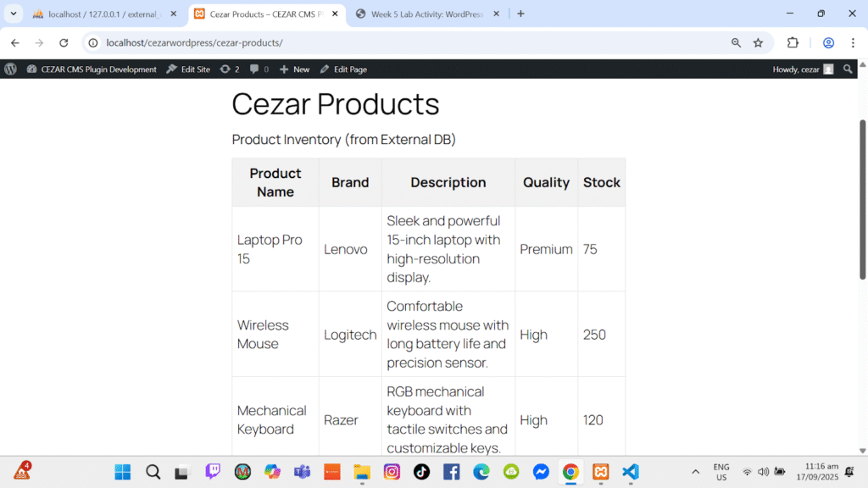This screenshot has width=868, height=488.
Task: Open the zoom magnifier in address bar
Action: pyautogui.click(x=736, y=42)
